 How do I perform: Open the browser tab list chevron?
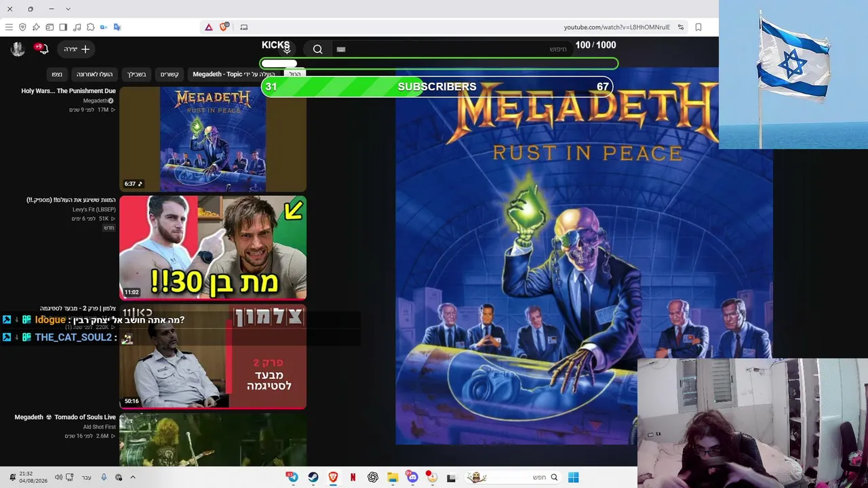(x=68, y=9)
